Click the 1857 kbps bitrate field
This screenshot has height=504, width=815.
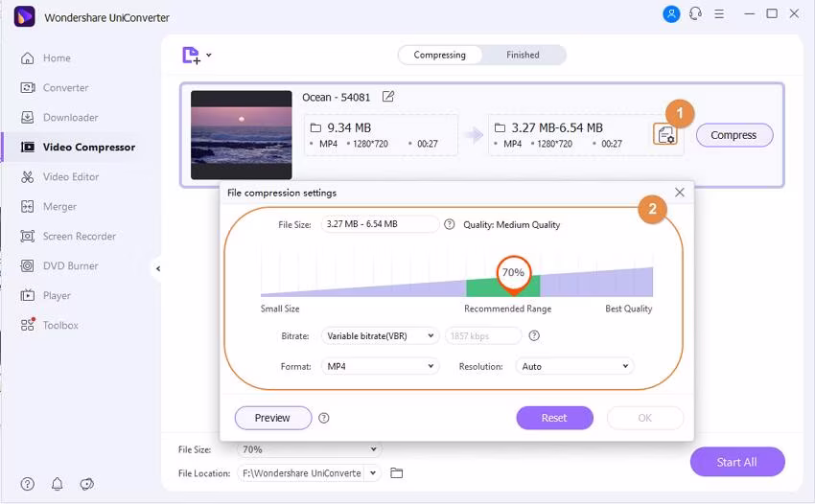(x=483, y=335)
